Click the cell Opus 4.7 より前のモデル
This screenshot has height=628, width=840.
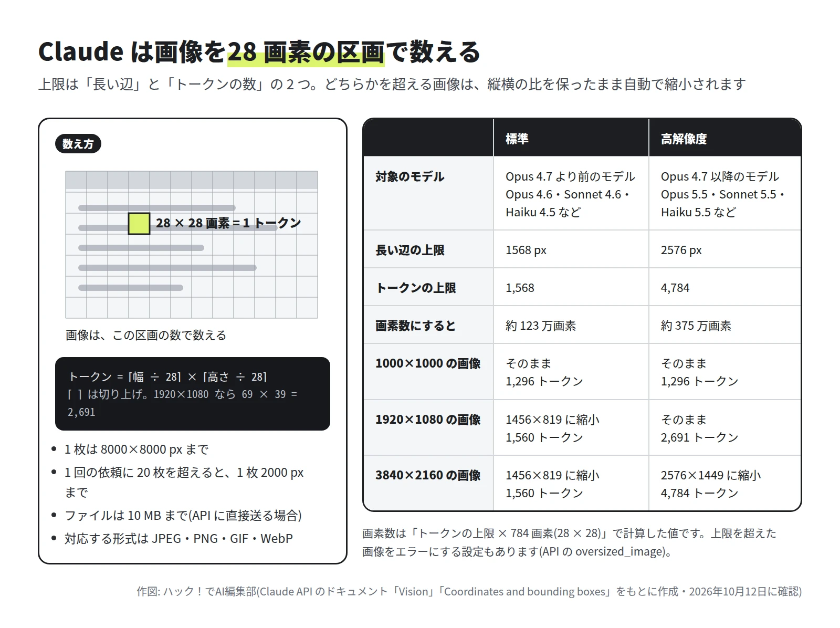pos(571,194)
